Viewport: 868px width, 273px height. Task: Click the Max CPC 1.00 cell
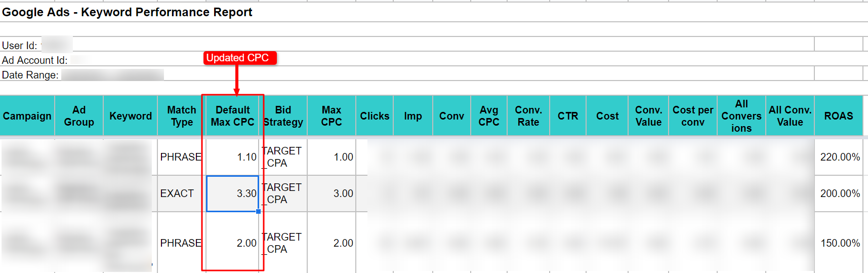click(x=332, y=157)
